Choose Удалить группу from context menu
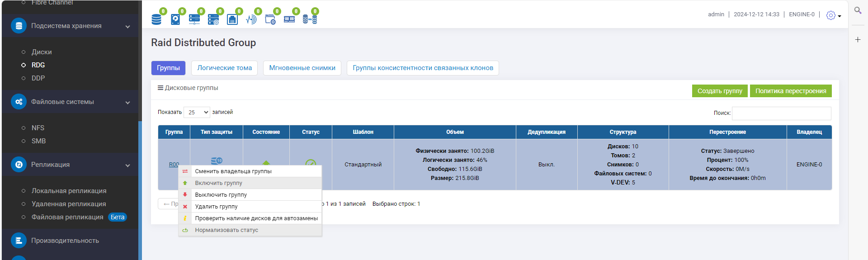Screen dimensions: 868x260 pyautogui.click(x=250, y=207)
